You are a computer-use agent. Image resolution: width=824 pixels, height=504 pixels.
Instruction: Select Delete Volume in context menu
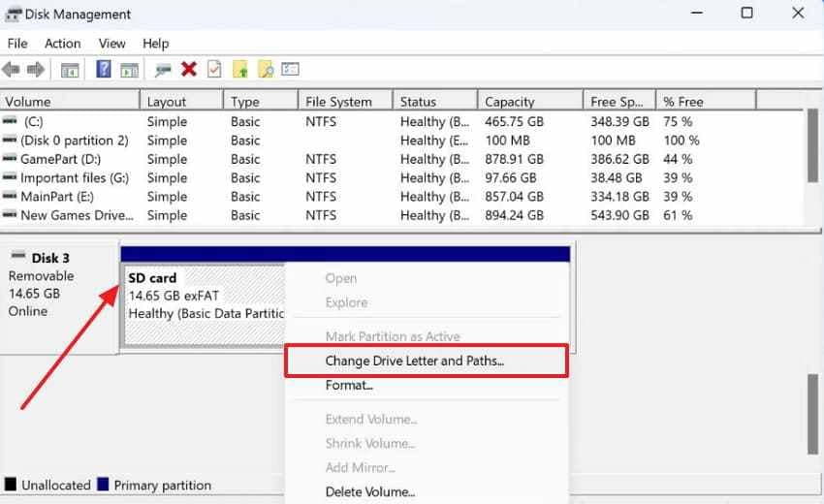(x=370, y=492)
